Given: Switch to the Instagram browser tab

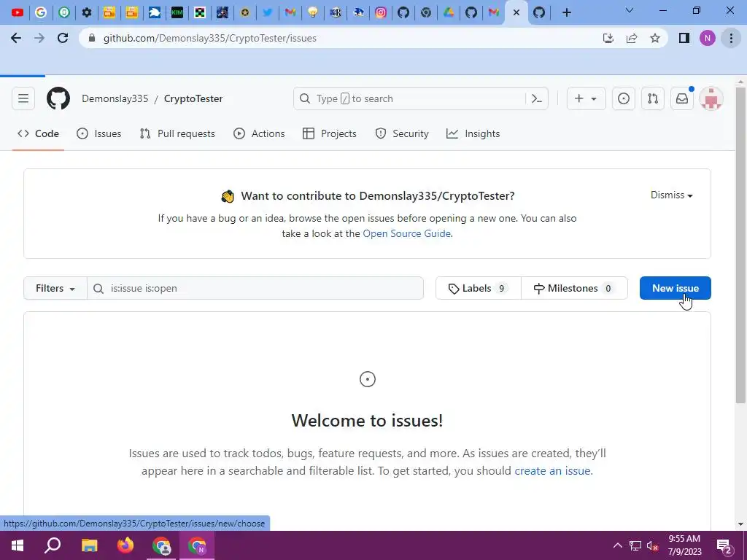Looking at the screenshot, I should click(381, 12).
